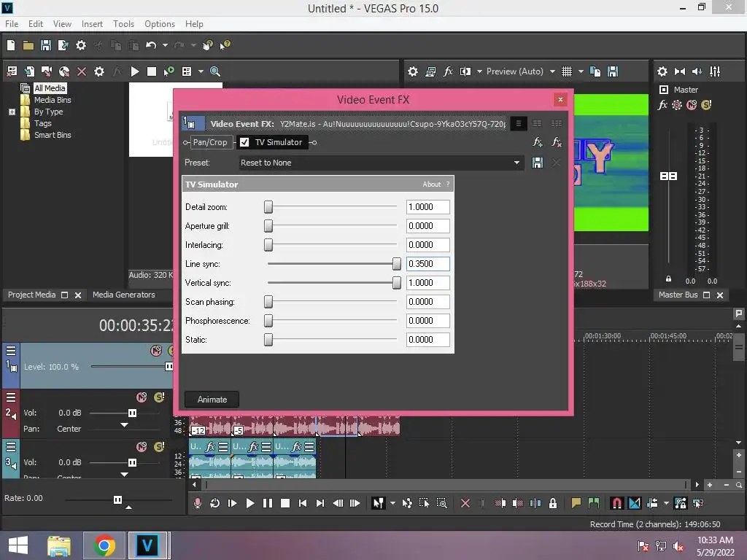Toggle loop playback in the transport bar
747x560 pixels.
215,503
